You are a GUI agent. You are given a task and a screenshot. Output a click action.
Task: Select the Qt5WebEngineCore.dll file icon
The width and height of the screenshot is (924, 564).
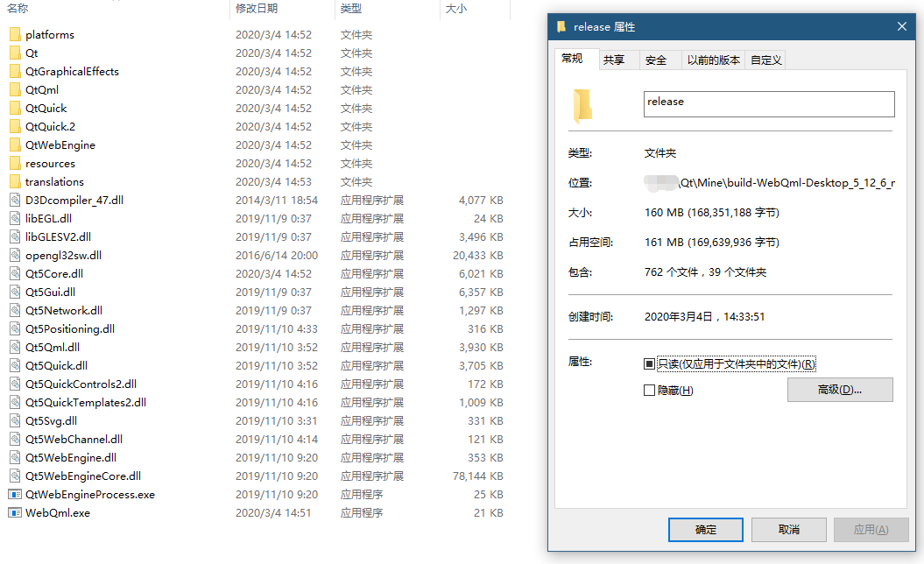pos(12,476)
